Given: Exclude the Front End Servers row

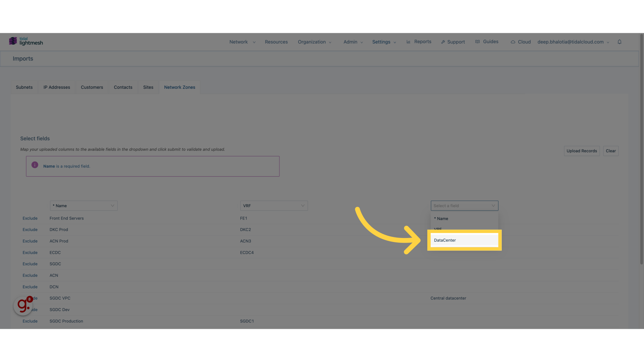Looking at the screenshot, I should (30, 218).
